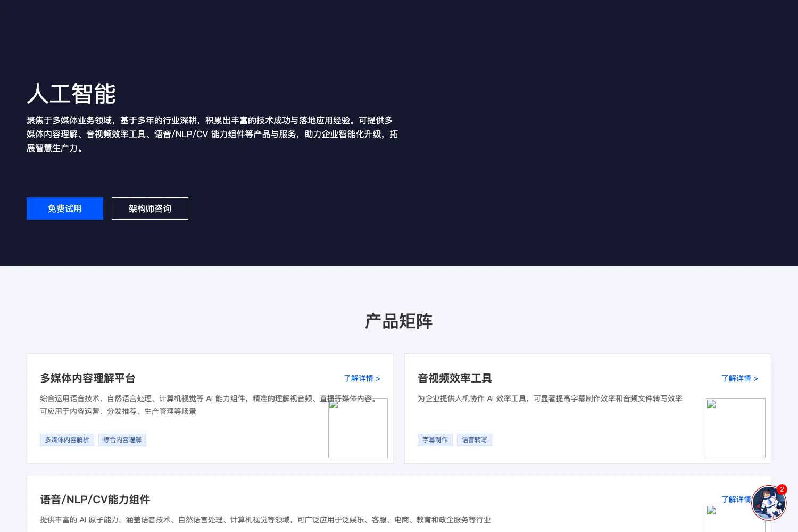The width and height of the screenshot is (798, 532).
Task: Click the 语音/NLP/CV能力组件 card title
Action: 95,500
